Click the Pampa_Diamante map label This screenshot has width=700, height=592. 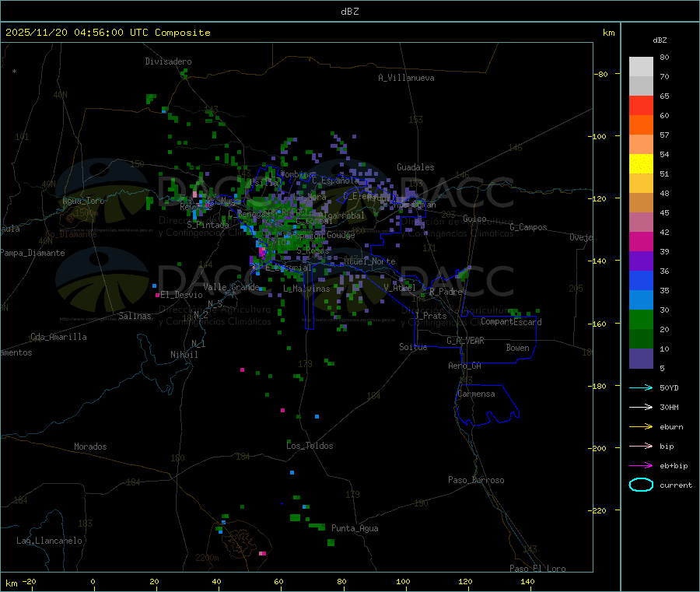32,253
